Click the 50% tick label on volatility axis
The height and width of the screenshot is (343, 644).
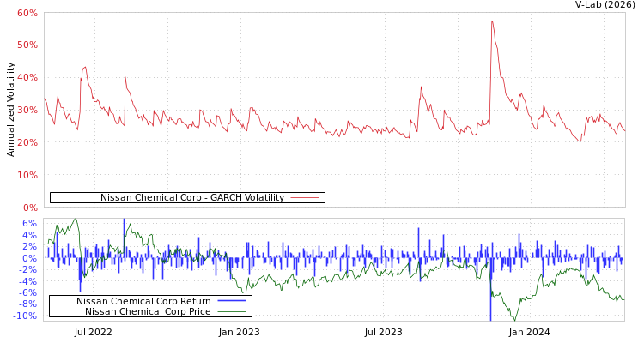27,45
